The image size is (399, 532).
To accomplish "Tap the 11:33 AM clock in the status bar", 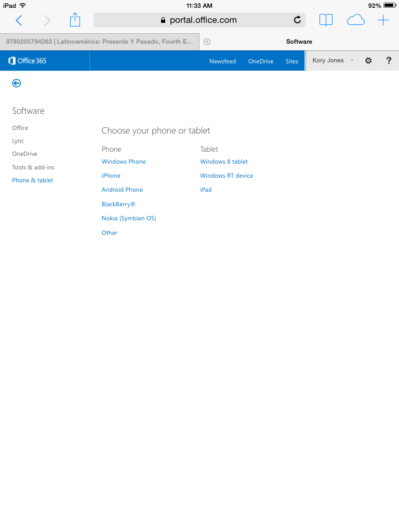I will pyautogui.click(x=199, y=5).
